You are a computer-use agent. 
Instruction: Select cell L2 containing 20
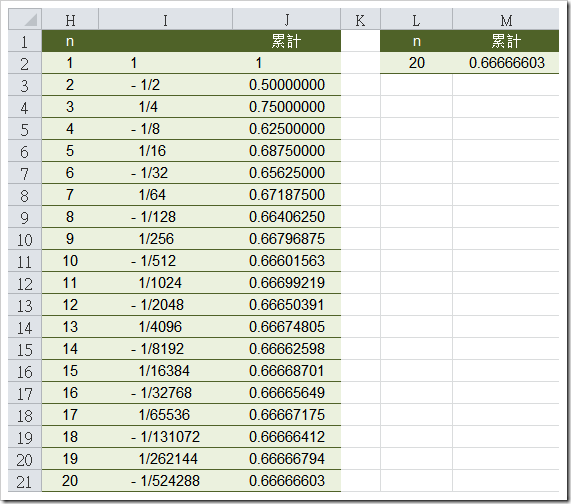[416, 63]
